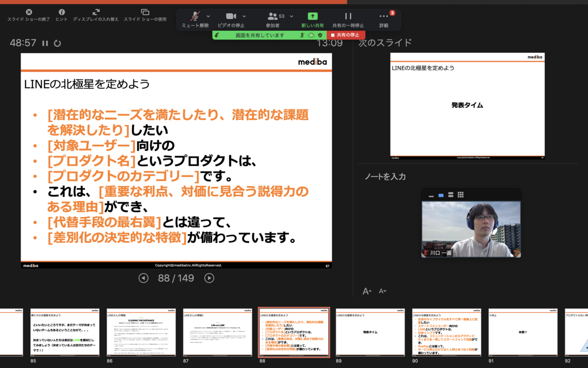Viewport: 588px width, 368px height.
Task: Pause sharing with 共有の一時停止
Action: [x=348, y=20]
